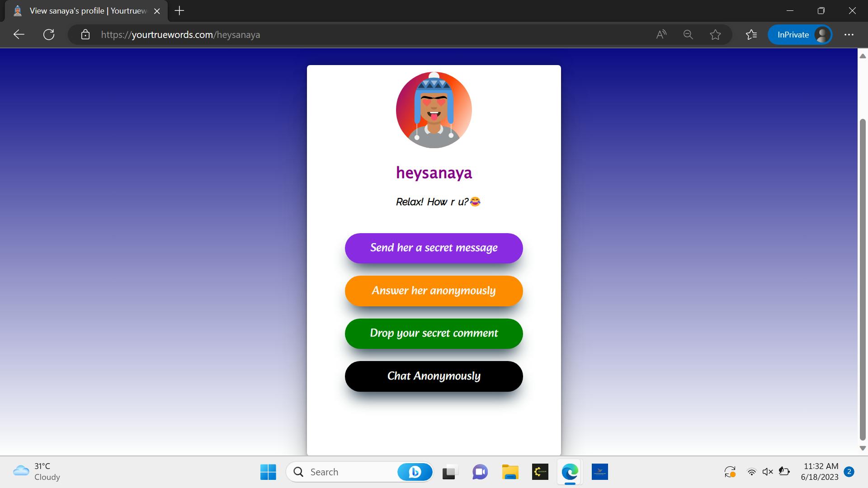Click Answer her anonymously button

coord(434,291)
